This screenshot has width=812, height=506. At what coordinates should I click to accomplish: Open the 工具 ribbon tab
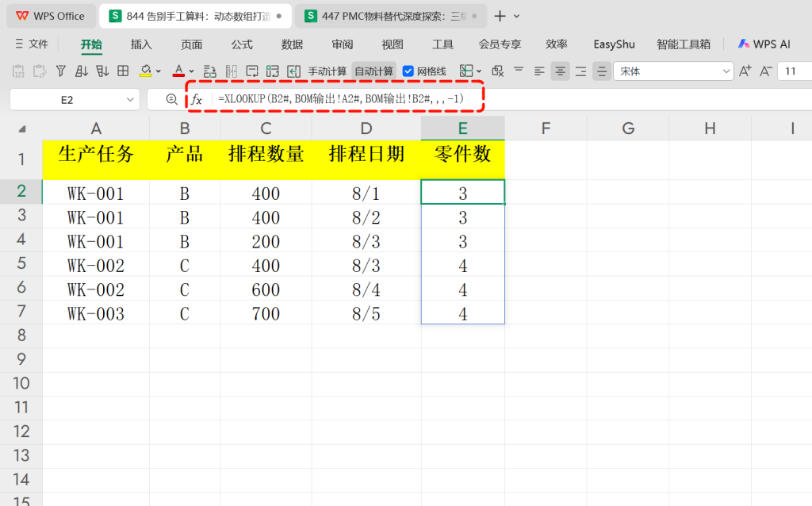click(x=442, y=44)
